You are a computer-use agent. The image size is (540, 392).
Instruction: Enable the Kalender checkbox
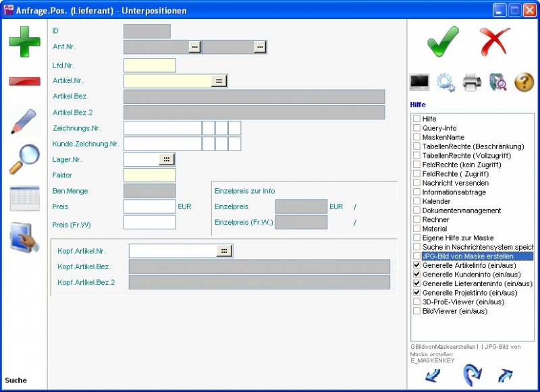(416, 202)
